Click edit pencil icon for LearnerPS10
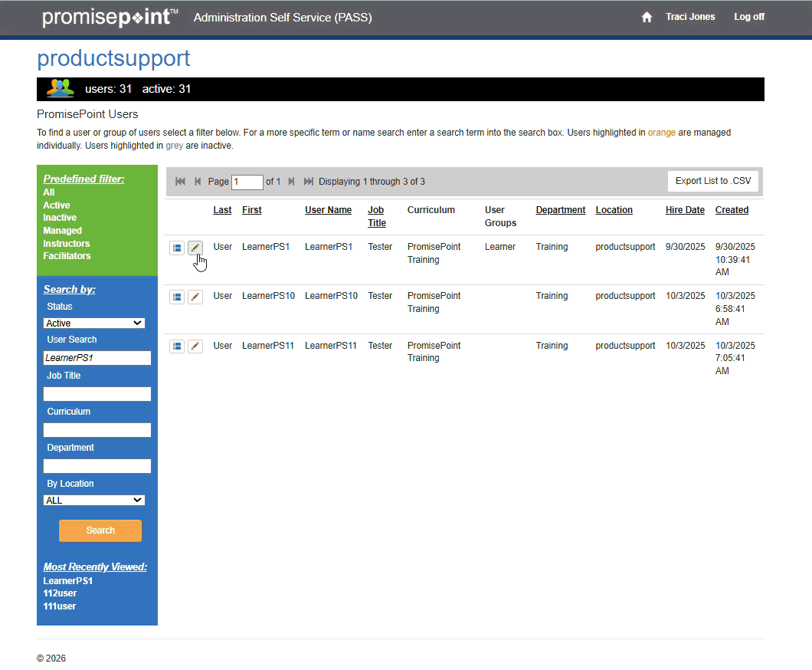 tap(195, 297)
